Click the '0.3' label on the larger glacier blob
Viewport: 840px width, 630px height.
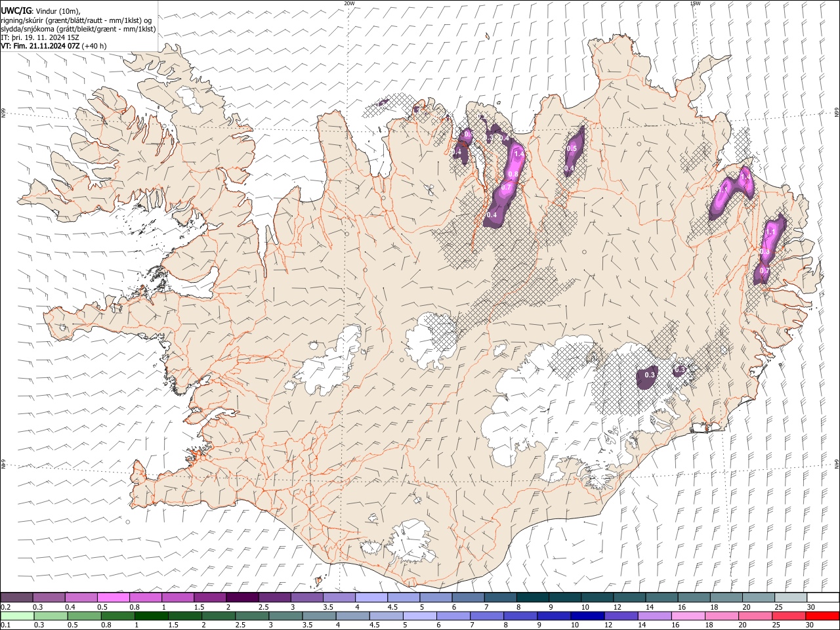click(x=650, y=375)
